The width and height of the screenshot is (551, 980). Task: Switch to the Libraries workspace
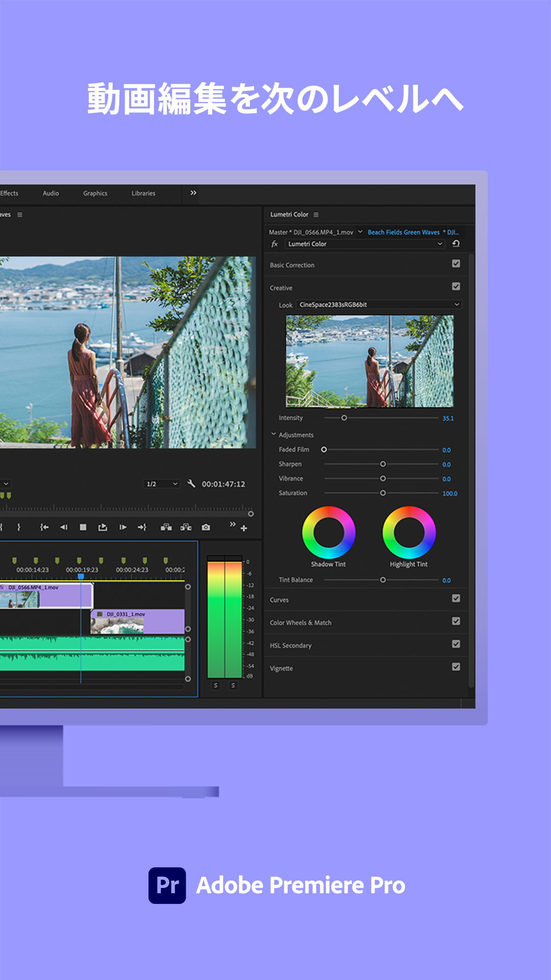[143, 193]
